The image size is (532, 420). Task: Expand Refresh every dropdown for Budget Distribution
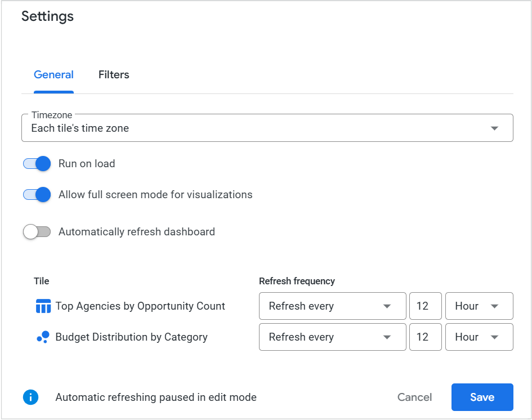(x=332, y=337)
